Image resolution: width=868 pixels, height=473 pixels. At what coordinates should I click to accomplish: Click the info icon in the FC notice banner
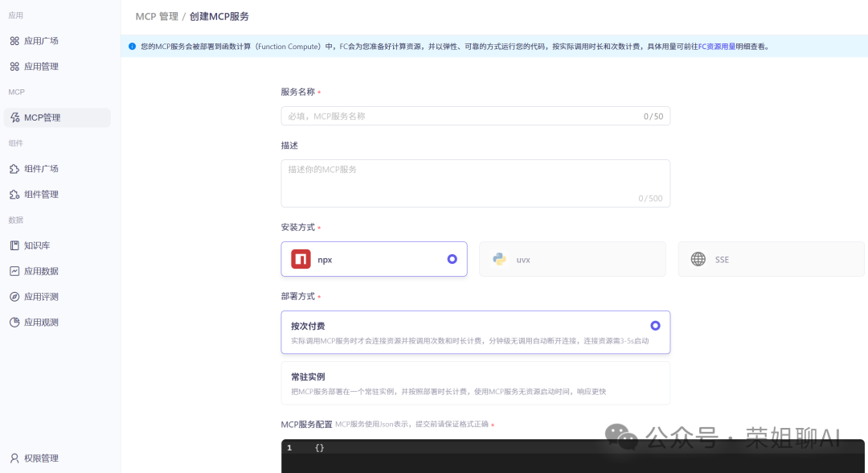(132, 47)
